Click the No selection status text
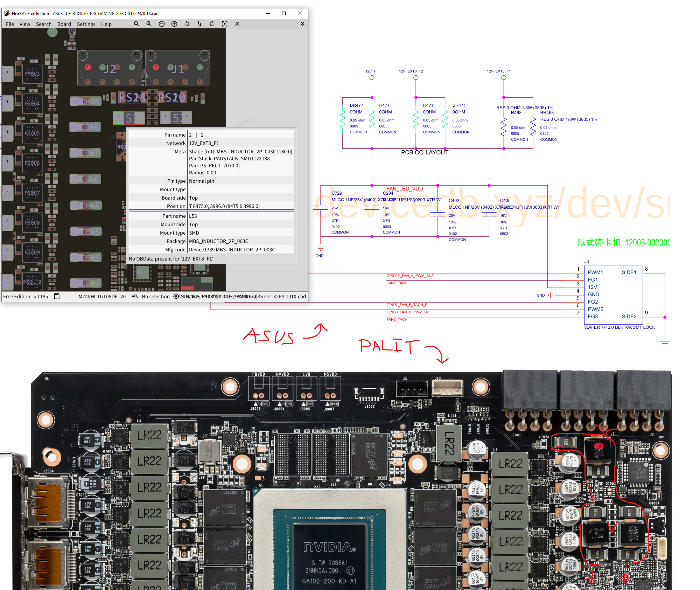Image resolution: width=700 pixels, height=590 pixels. click(x=156, y=297)
